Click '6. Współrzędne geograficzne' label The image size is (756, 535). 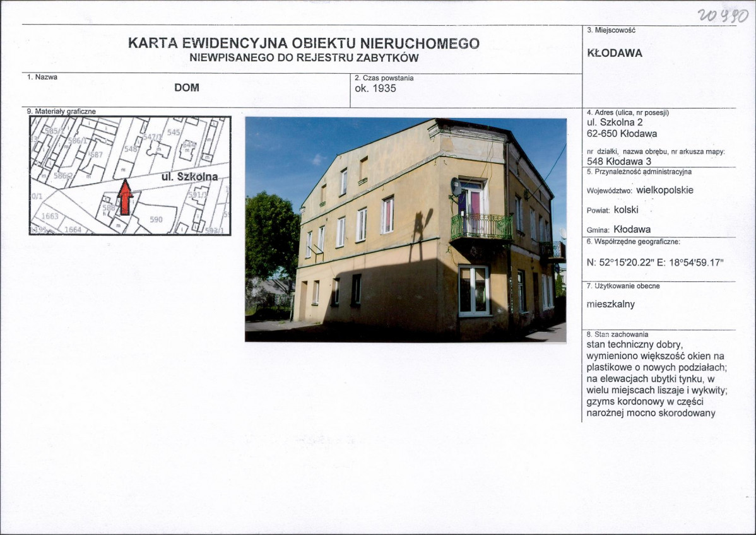tap(633, 242)
